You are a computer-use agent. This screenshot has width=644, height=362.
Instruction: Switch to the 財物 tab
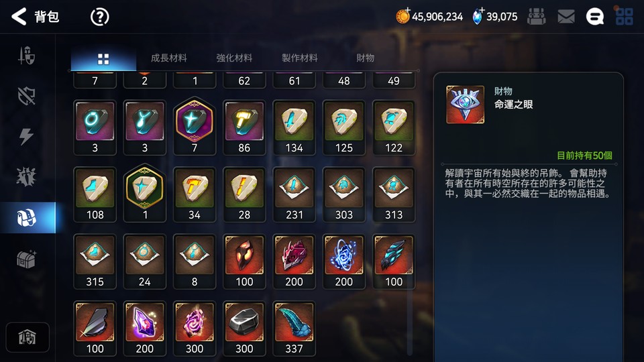[x=365, y=58]
